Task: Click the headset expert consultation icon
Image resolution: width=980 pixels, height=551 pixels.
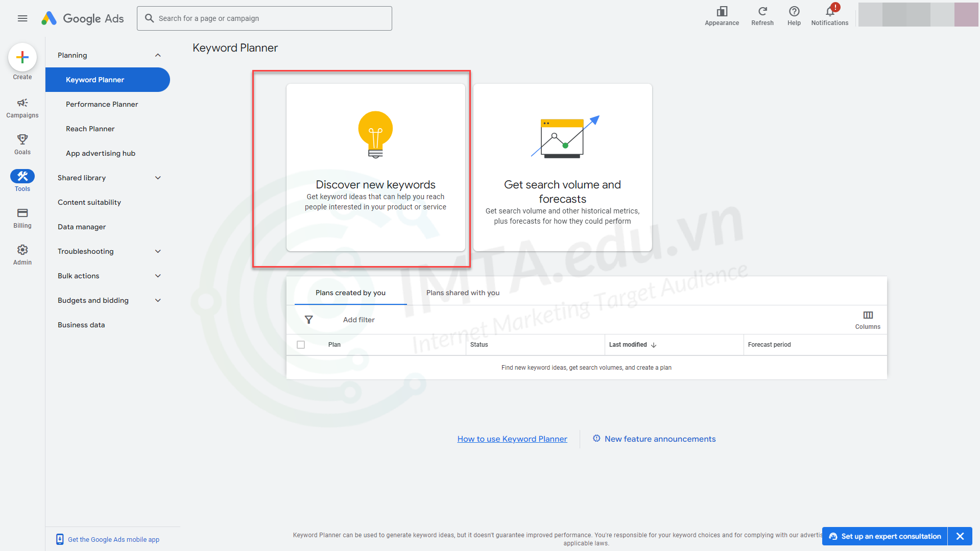Action: pos(833,536)
